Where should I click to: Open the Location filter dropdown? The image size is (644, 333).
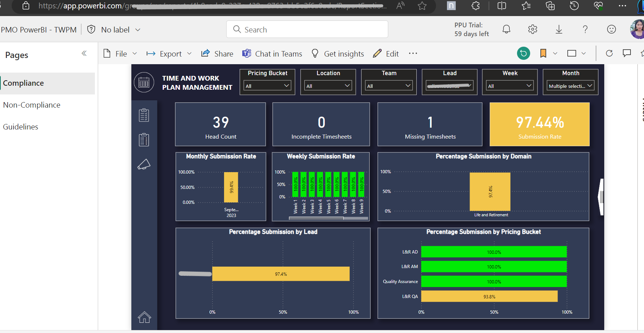(328, 86)
